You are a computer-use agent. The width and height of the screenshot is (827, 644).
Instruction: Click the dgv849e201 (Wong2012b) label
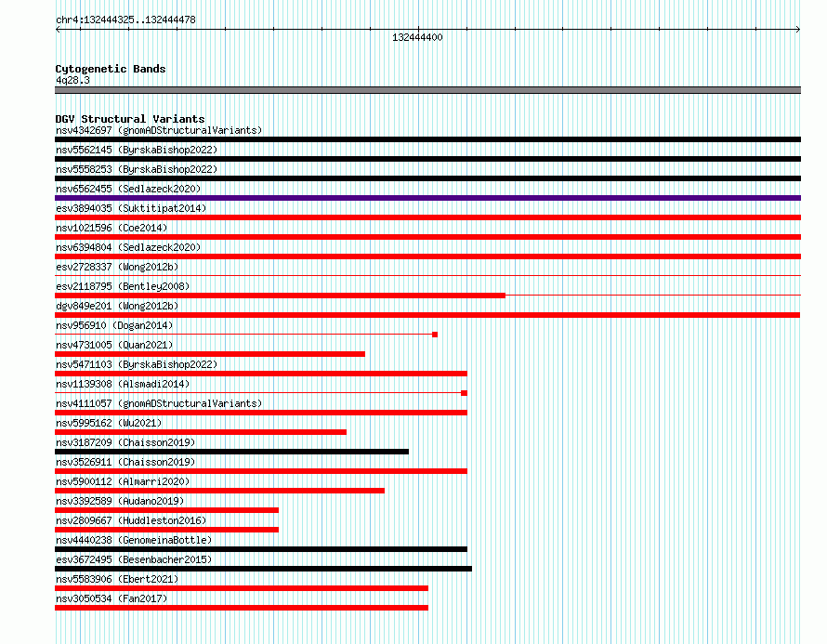[x=117, y=306]
